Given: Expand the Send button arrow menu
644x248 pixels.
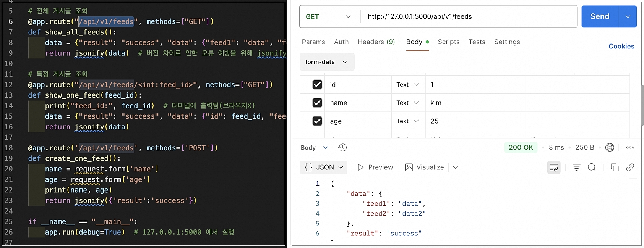Looking at the screenshot, I should pos(628,16).
